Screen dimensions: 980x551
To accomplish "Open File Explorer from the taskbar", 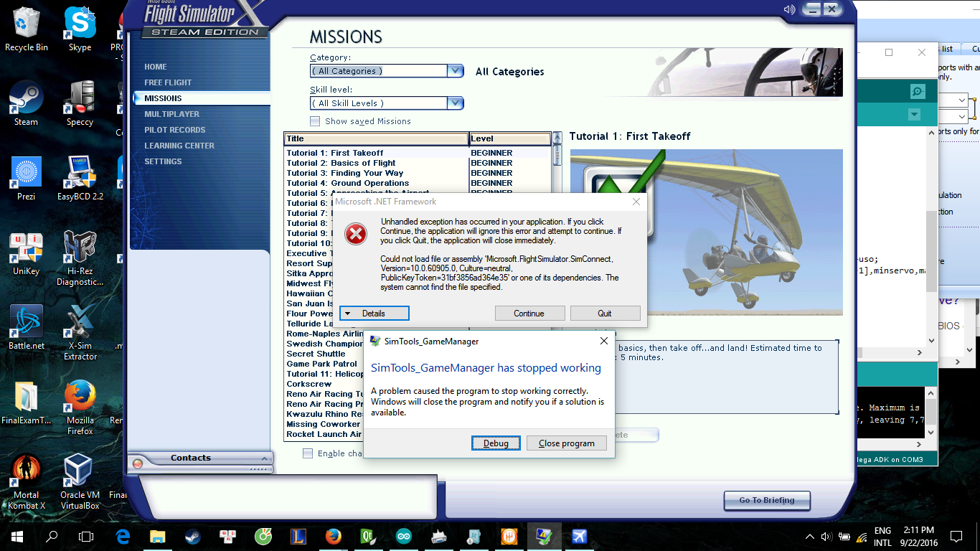I will [157, 537].
